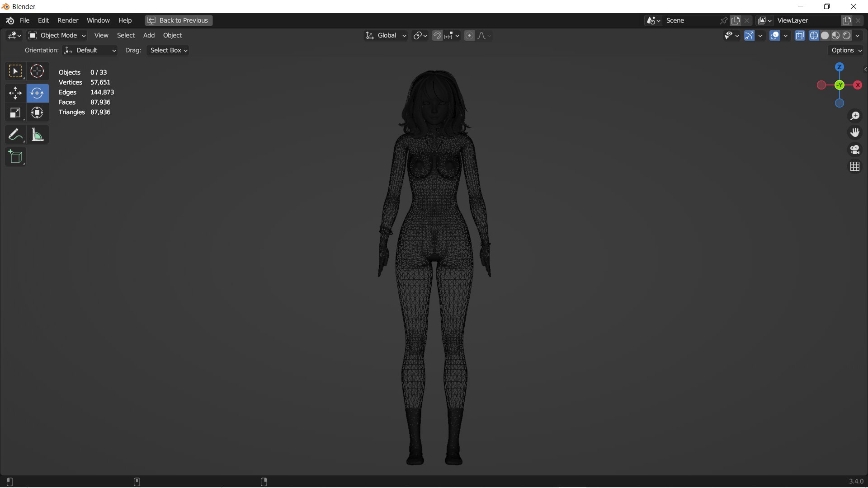Viewport: 868px width, 488px height.
Task: Click the Z axis on navigation gizmo
Action: [x=840, y=67]
